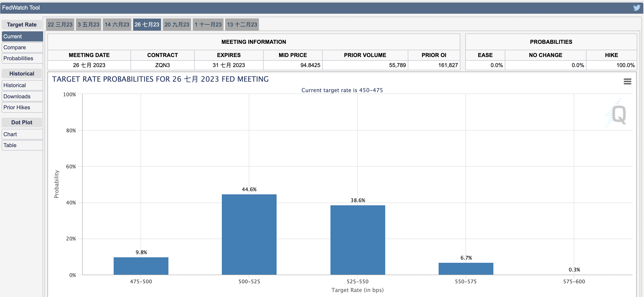The image size is (644, 297).
Task: Select the 3 五月23 meeting tab
Action: tap(89, 24)
